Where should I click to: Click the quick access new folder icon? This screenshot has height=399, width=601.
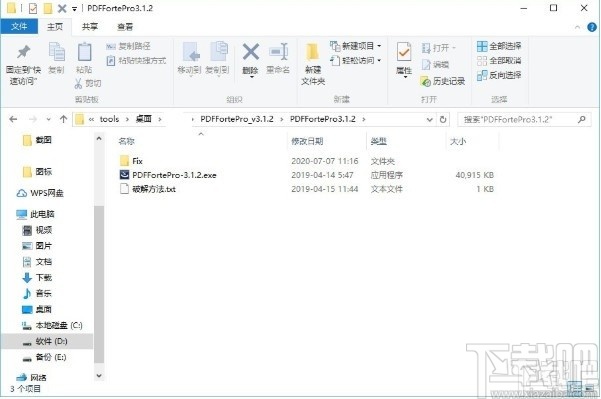pos(48,8)
